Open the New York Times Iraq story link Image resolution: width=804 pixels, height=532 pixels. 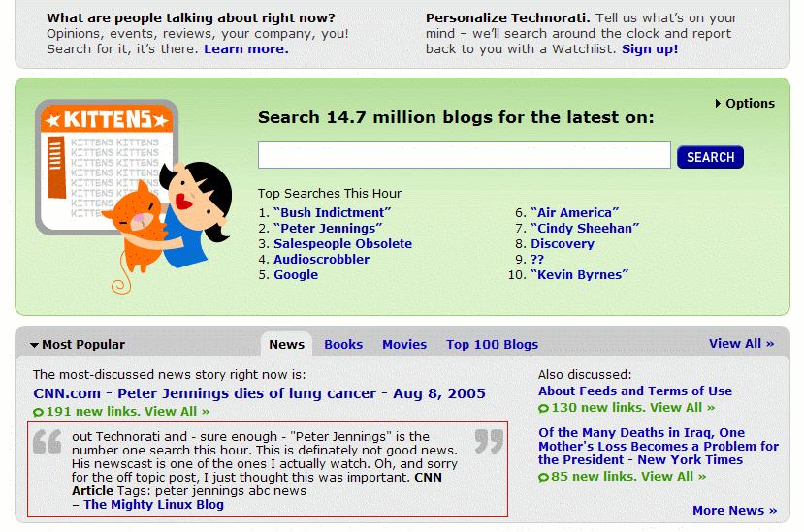click(x=659, y=447)
